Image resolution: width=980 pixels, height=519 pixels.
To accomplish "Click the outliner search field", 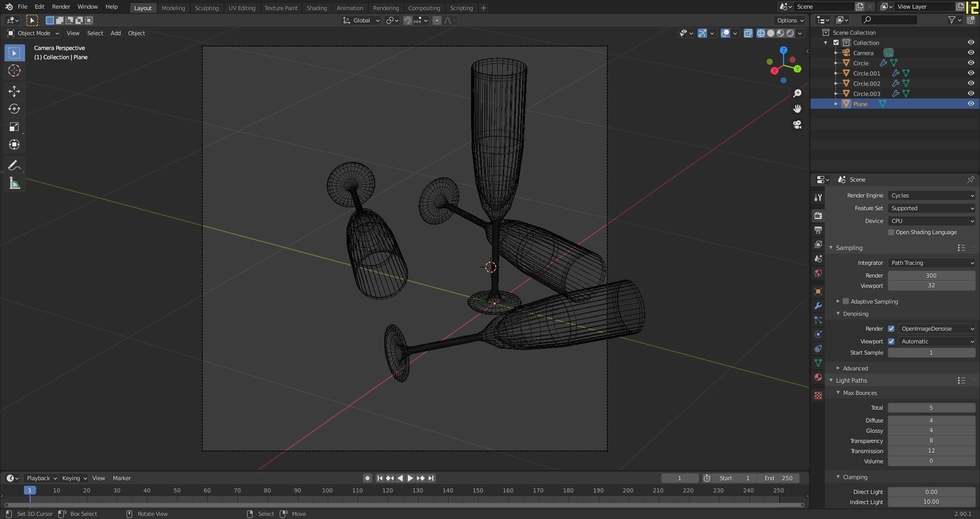I will [x=889, y=20].
